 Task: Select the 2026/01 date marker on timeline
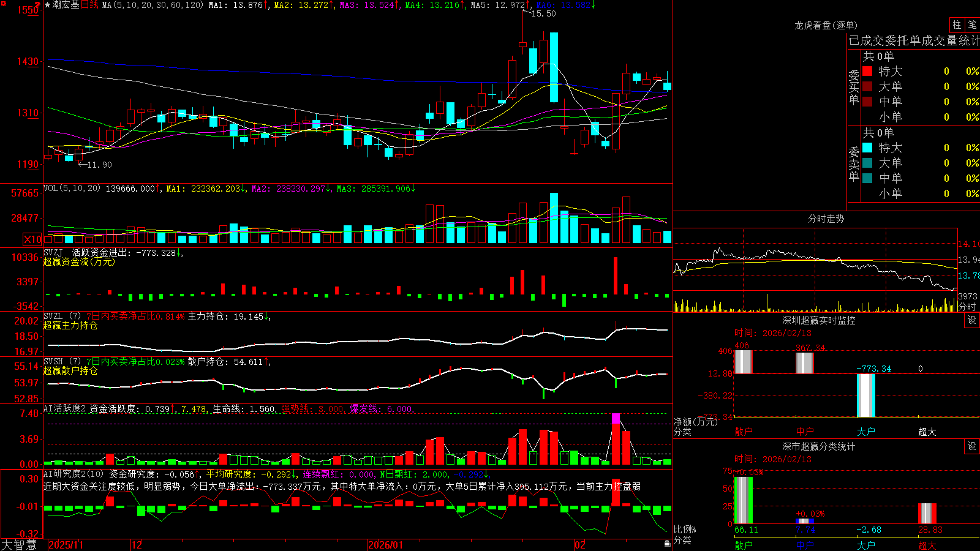coord(386,545)
